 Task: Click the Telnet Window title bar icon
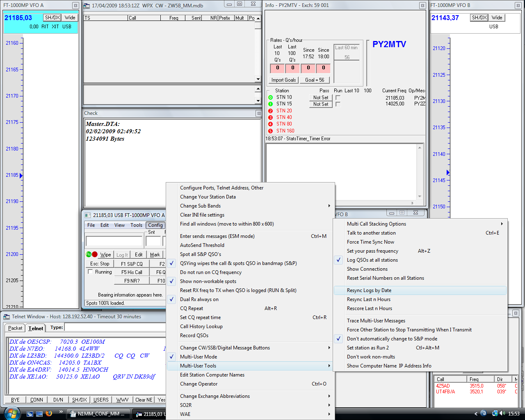coord(7,317)
